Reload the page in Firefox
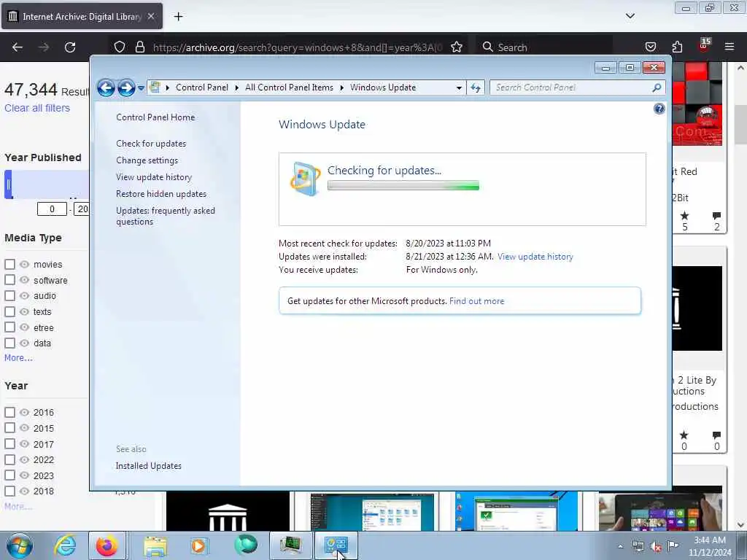 coord(70,47)
